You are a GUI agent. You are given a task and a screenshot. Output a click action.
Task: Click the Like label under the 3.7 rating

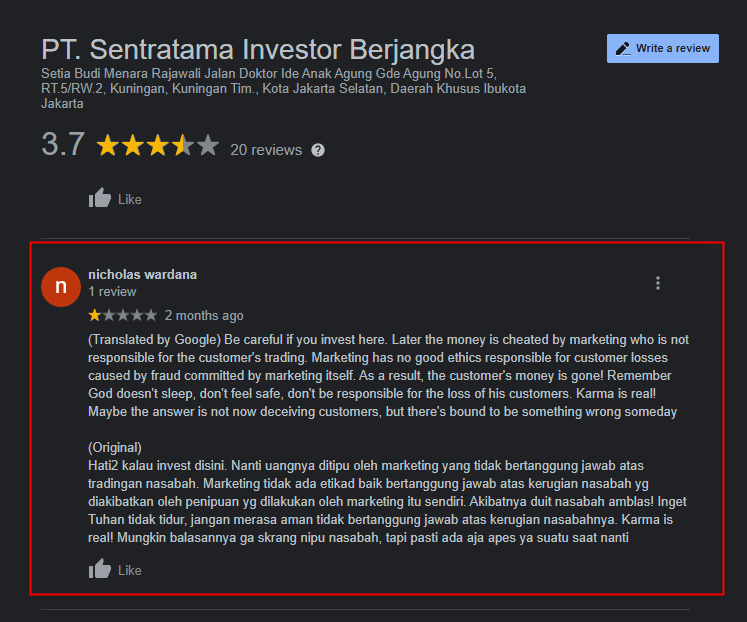pyautogui.click(x=130, y=200)
